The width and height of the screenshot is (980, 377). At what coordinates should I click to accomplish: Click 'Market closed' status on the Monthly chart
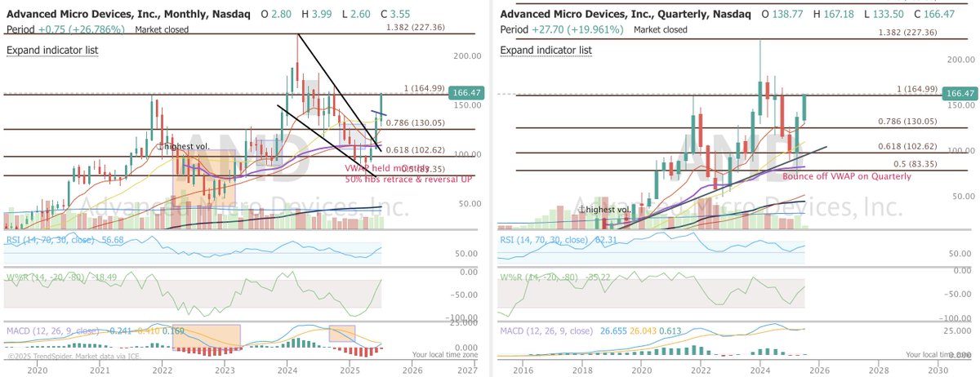[x=164, y=29]
